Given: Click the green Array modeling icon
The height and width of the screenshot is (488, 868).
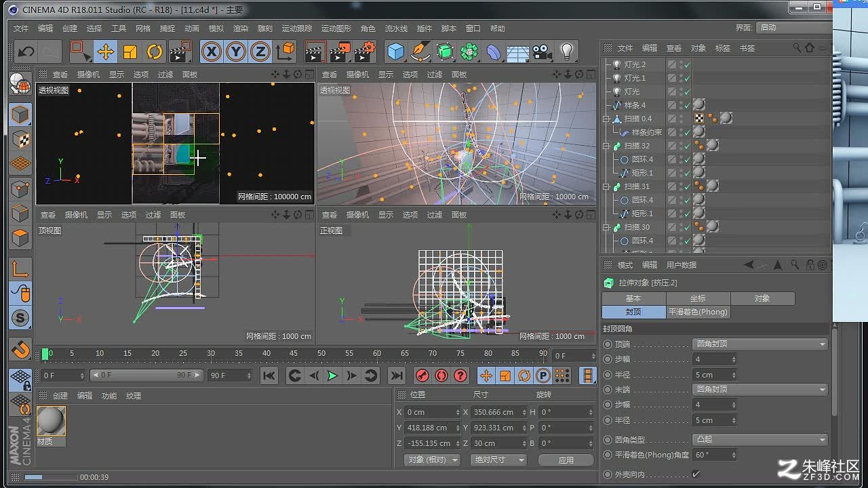Looking at the screenshot, I should pos(469,52).
